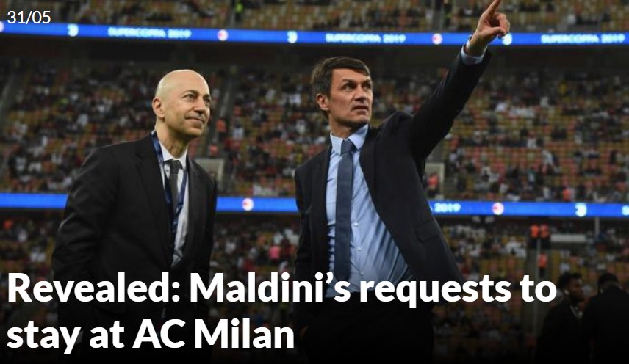Click the center Supercoppa 2019 banner text

[365, 38]
